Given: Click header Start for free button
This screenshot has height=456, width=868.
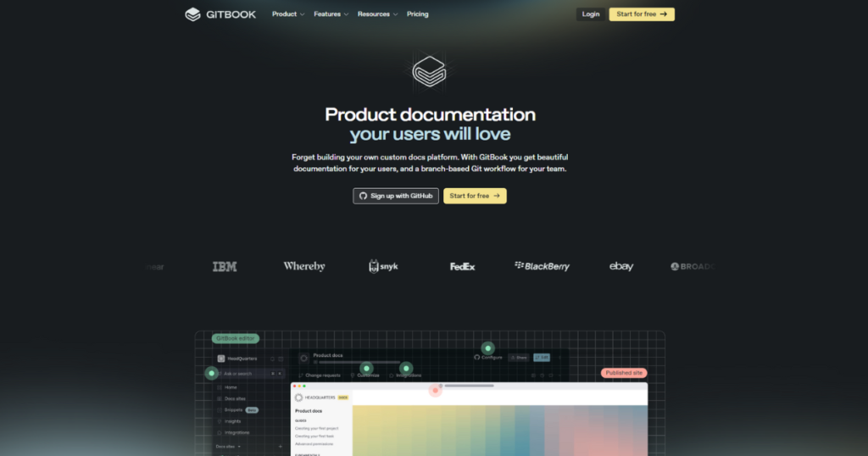Looking at the screenshot, I should (x=642, y=14).
